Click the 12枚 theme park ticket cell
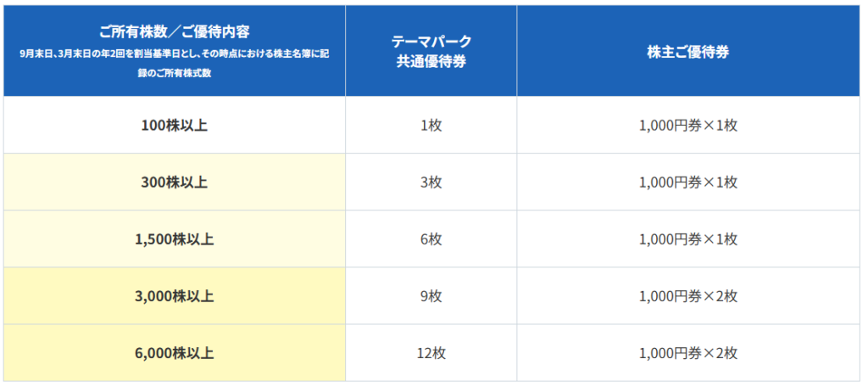This screenshot has width=868, height=387. pyautogui.click(x=431, y=353)
